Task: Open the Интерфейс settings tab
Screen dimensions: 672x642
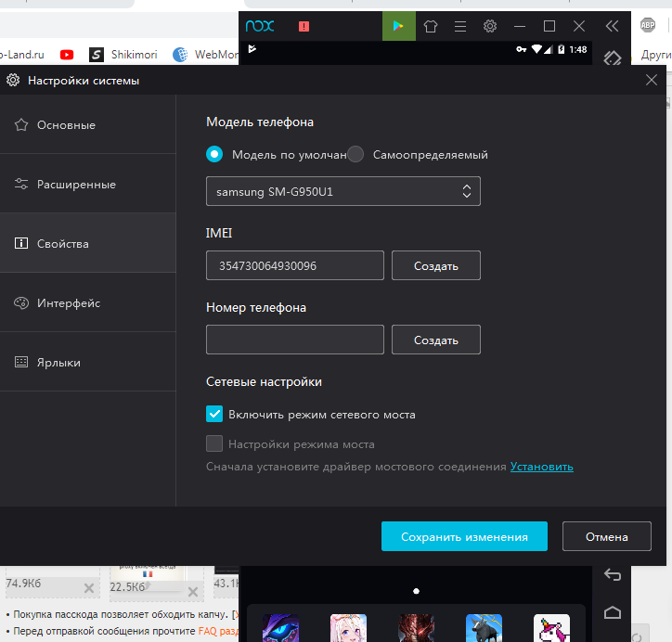Action: tap(88, 302)
